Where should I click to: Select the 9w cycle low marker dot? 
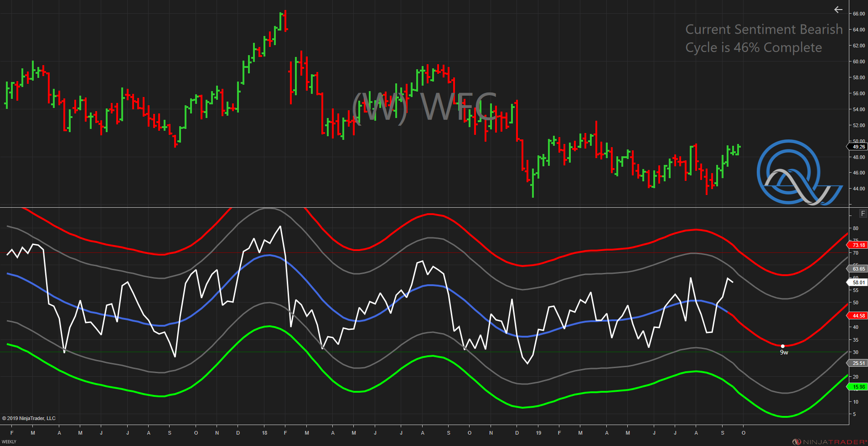[x=783, y=346]
